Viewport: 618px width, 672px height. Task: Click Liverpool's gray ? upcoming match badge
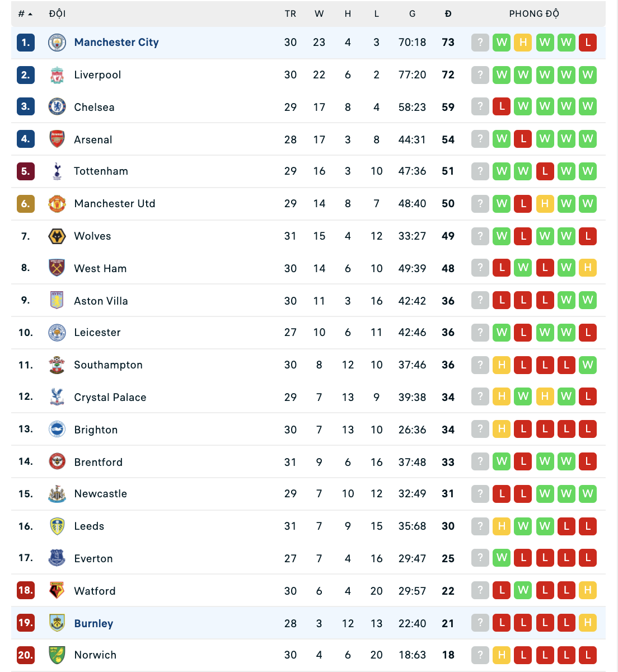[480, 75]
